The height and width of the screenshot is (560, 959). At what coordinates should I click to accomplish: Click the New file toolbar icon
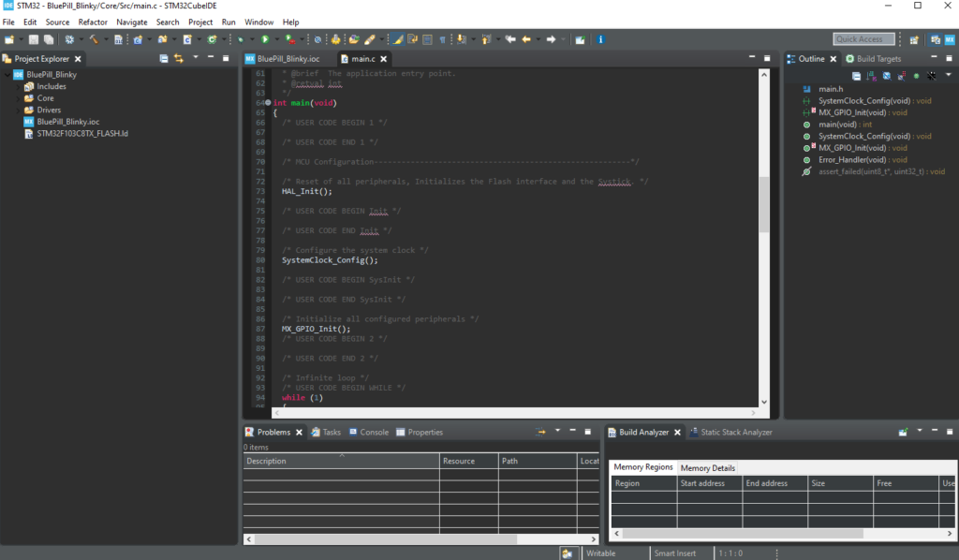9,39
